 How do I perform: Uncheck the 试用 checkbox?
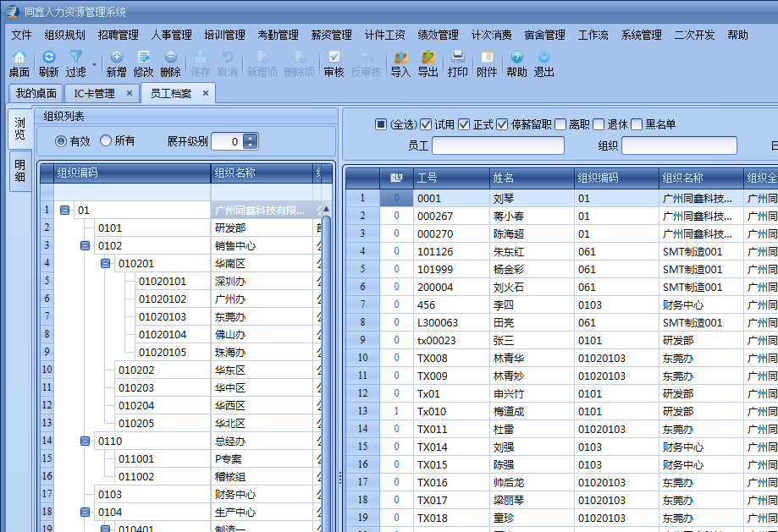(426, 124)
